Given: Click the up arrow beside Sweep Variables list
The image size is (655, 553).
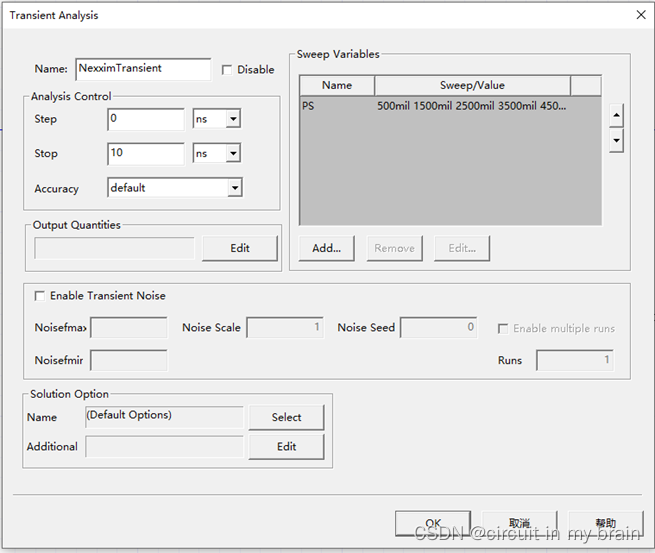Looking at the screenshot, I should pyautogui.click(x=616, y=116).
